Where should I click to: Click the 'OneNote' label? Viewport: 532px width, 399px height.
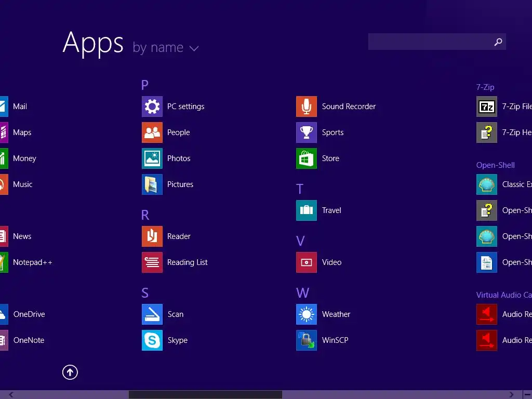(29, 340)
